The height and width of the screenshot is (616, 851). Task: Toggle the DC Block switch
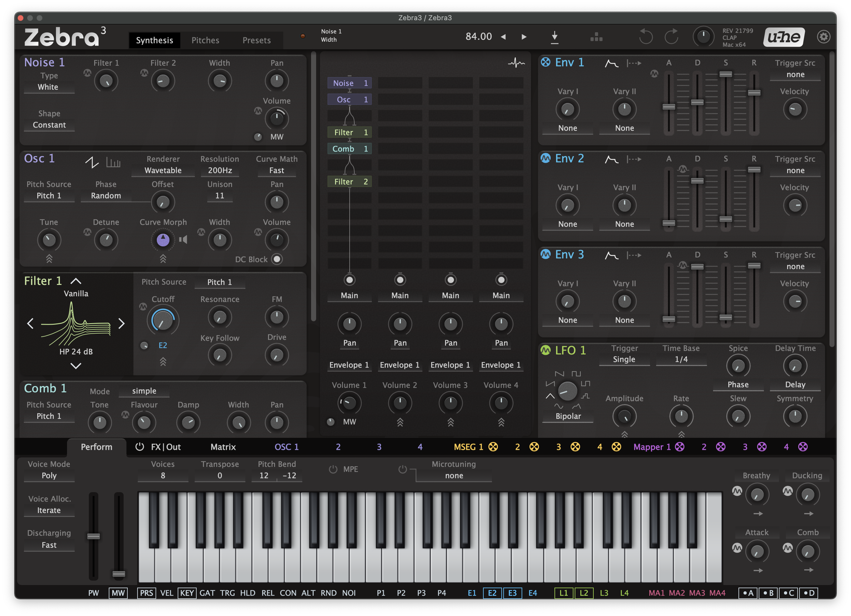click(x=277, y=259)
